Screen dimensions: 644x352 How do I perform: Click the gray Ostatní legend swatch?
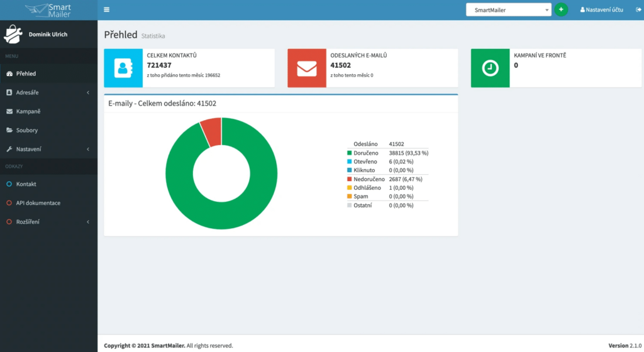tap(350, 206)
